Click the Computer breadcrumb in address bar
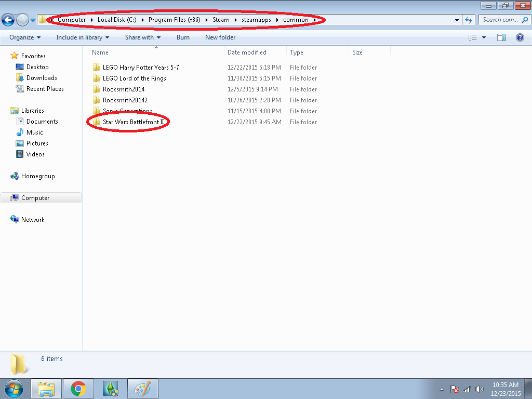Screen dimensions: 532x399 pos(72,20)
